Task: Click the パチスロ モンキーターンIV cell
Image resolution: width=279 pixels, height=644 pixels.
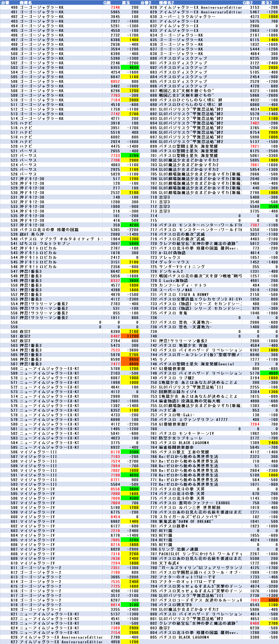Action: (x=200, y=433)
